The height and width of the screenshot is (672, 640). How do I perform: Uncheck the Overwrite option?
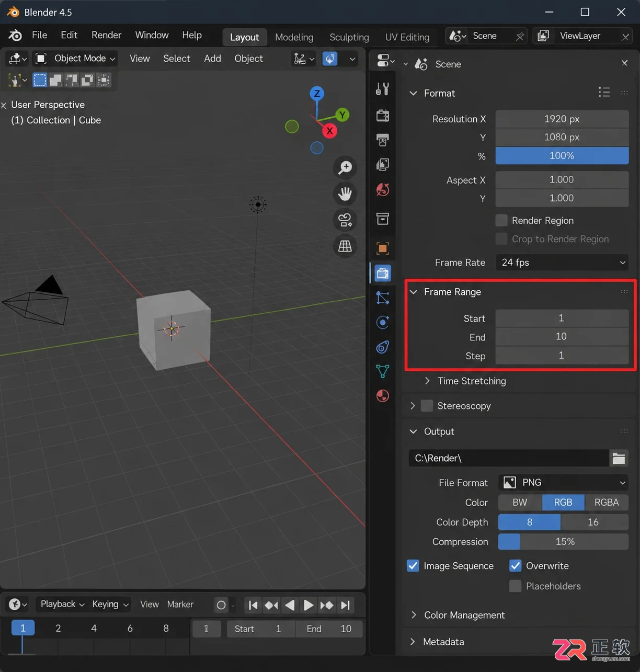515,566
